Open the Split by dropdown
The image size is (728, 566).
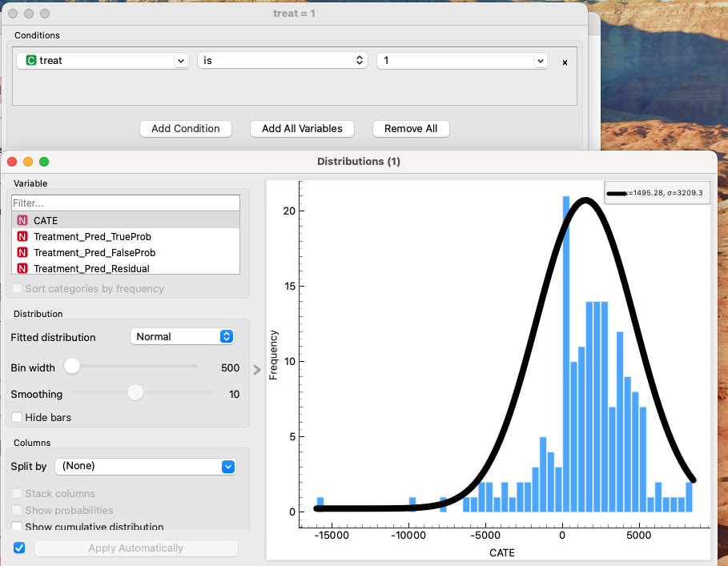pos(146,466)
